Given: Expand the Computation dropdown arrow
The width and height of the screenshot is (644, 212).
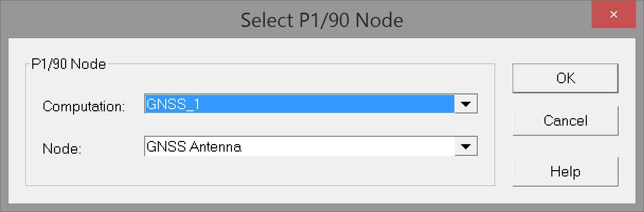Looking at the screenshot, I should click(x=466, y=104).
